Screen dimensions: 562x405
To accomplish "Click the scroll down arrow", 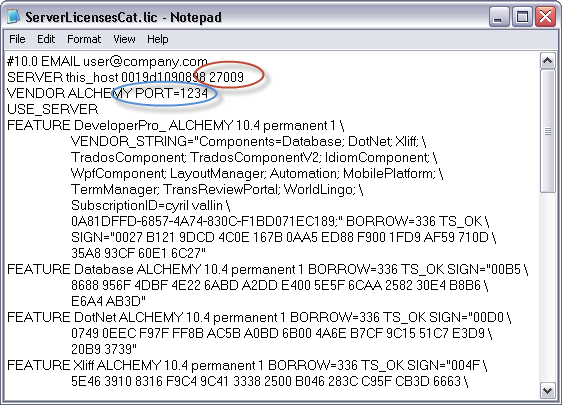I will pyautogui.click(x=547, y=390).
